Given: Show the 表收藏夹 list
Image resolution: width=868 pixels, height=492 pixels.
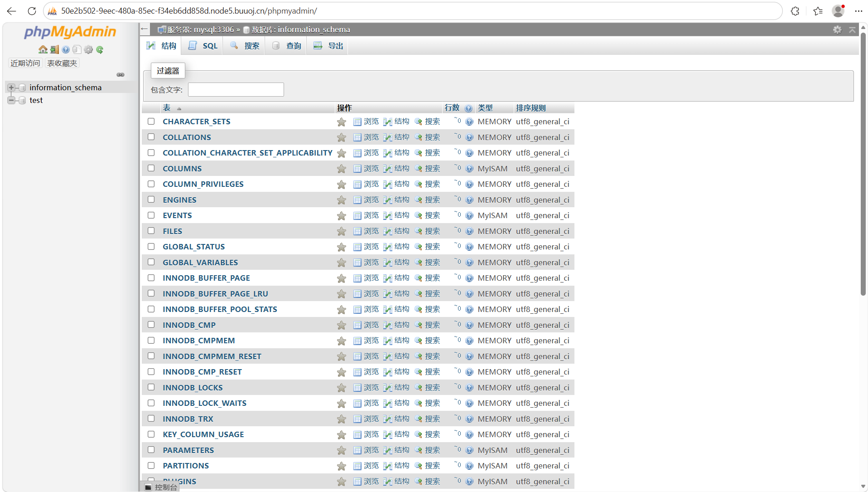Looking at the screenshot, I should 62,63.
